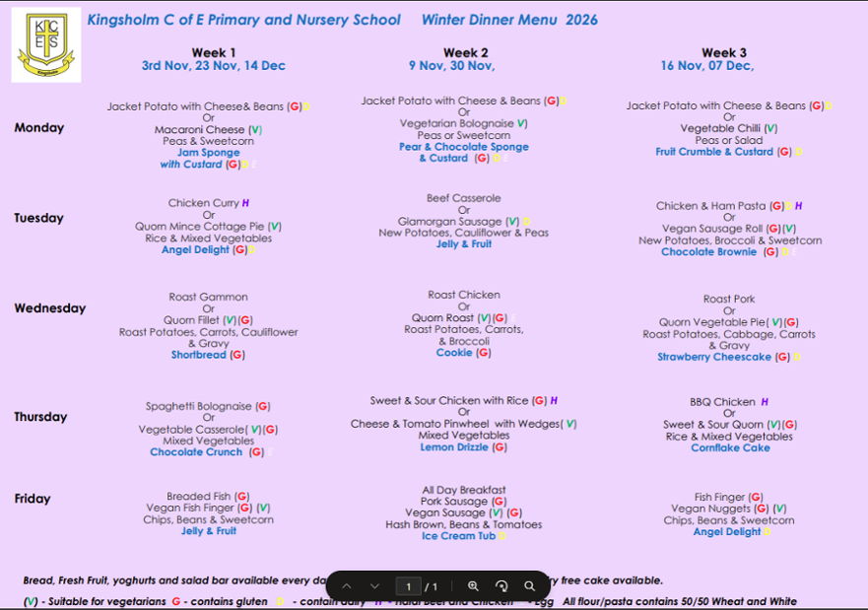The width and height of the screenshot is (868, 610).
Task: Click the zoom in magnifier icon
Action: (x=473, y=586)
